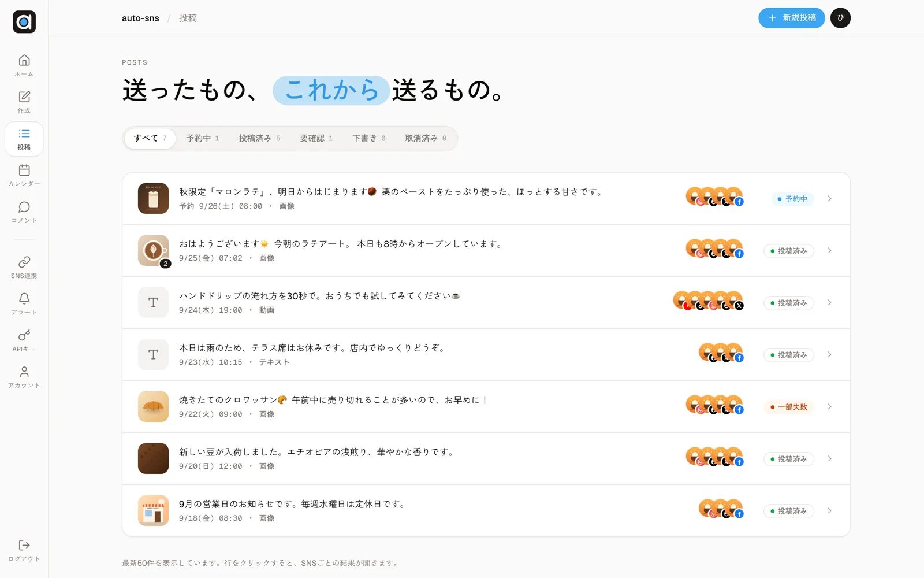Click the ログアウト icon
Image resolution: width=924 pixels, height=578 pixels.
[x=24, y=545]
